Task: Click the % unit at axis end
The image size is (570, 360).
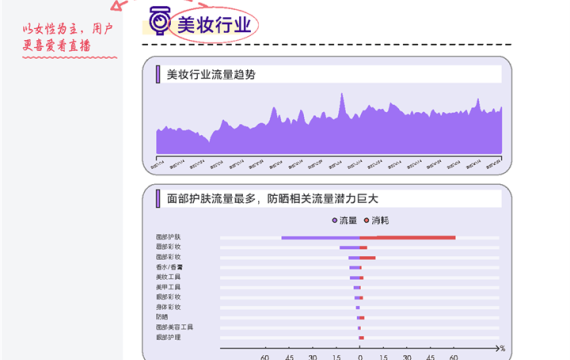Action: (x=502, y=349)
